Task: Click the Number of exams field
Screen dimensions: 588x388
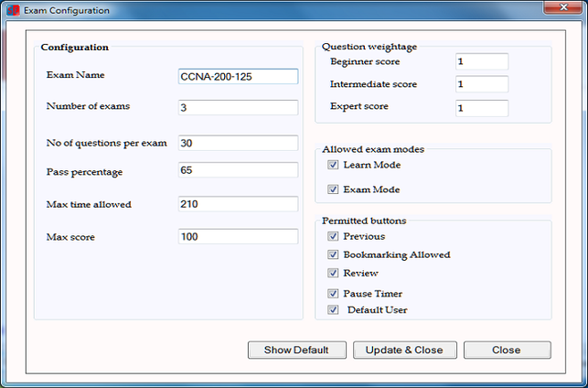Action: pos(238,107)
